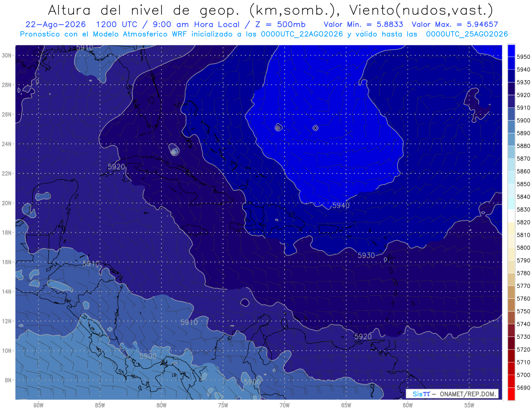The height and width of the screenshot is (411, 532).
Task: Click the "20N" latitude axis label
Action: (x=7, y=203)
